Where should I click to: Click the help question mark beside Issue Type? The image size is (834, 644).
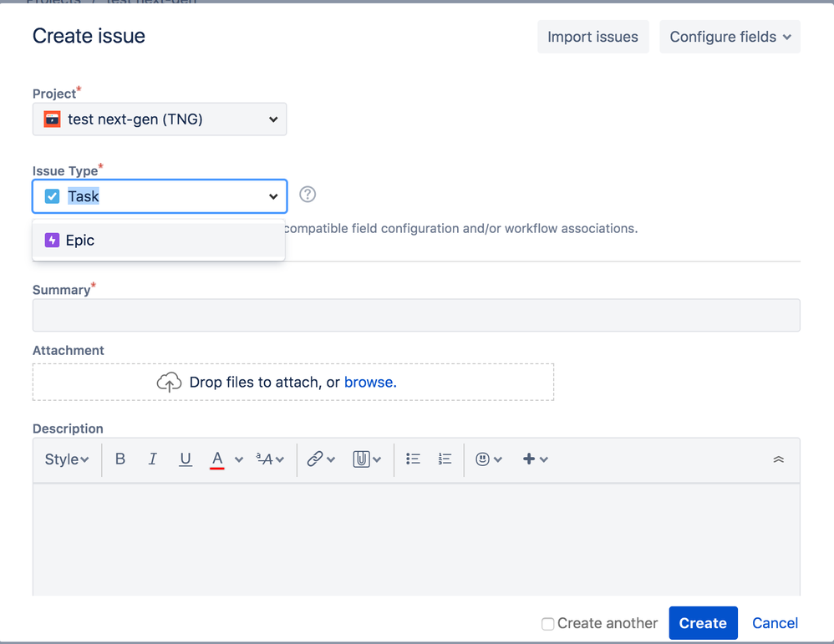(x=307, y=194)
